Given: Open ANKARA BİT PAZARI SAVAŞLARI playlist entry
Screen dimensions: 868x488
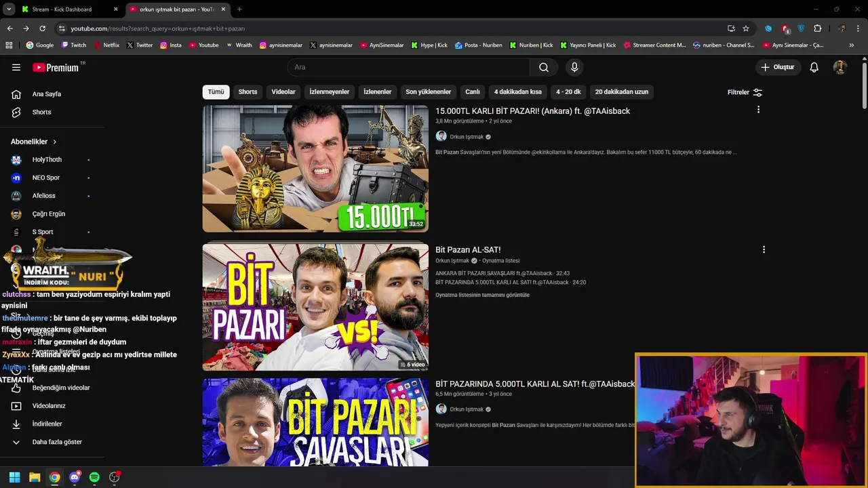Looking at the screenshot, I should pos(502,273).
